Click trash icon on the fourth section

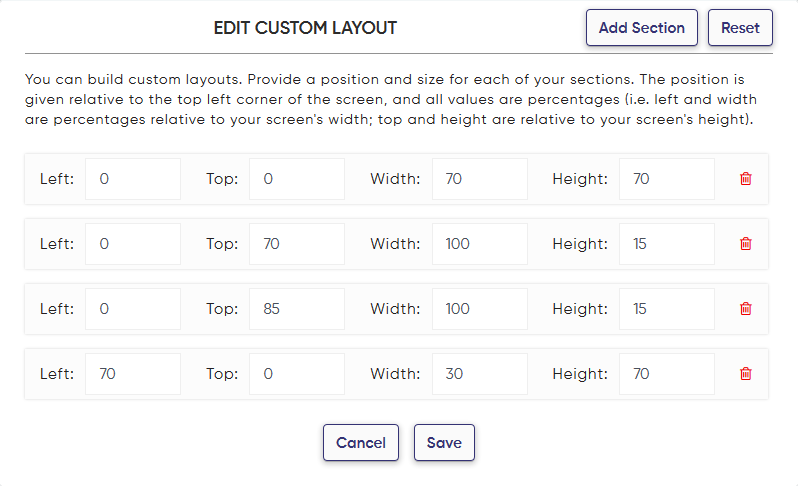click(745, 374)
